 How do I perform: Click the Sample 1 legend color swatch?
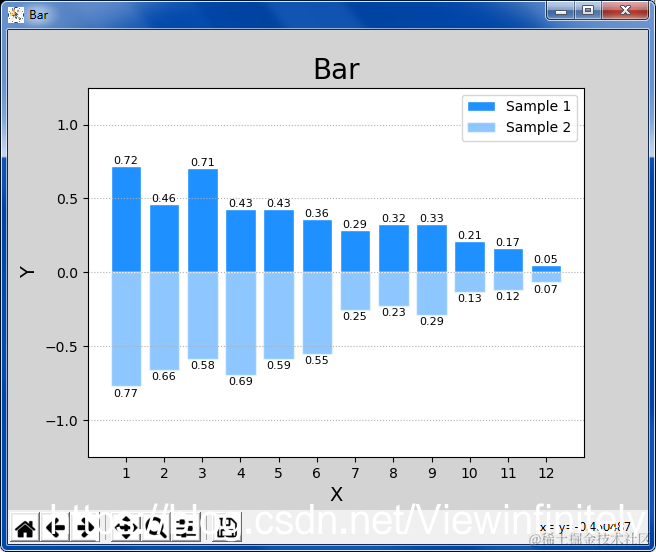point(481,106)
